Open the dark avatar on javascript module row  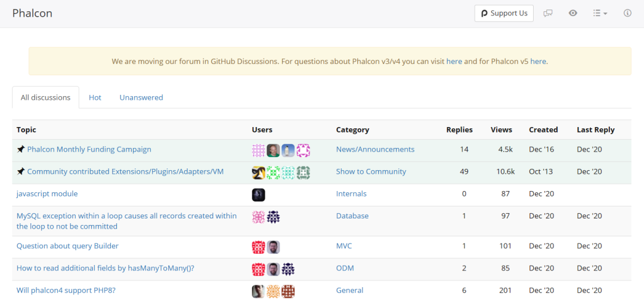coord(258,195)
